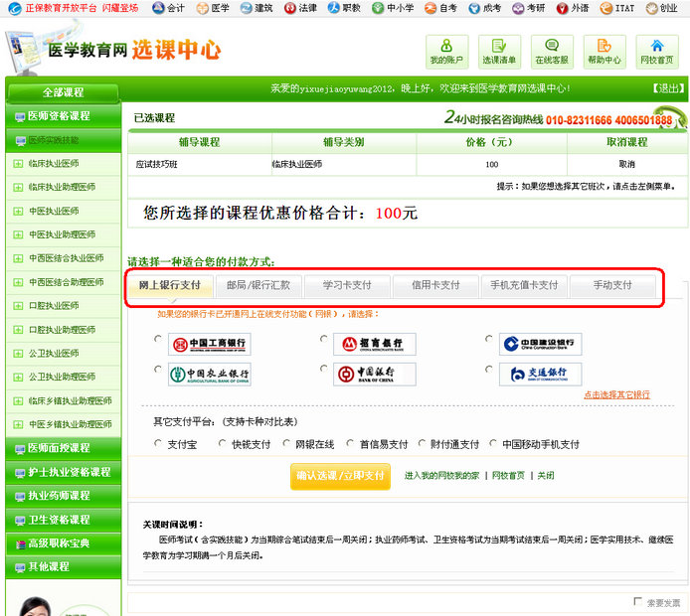Go to 网校首页 home icon
This screenshot has height=616, width=690.
[x=656, y=51]
